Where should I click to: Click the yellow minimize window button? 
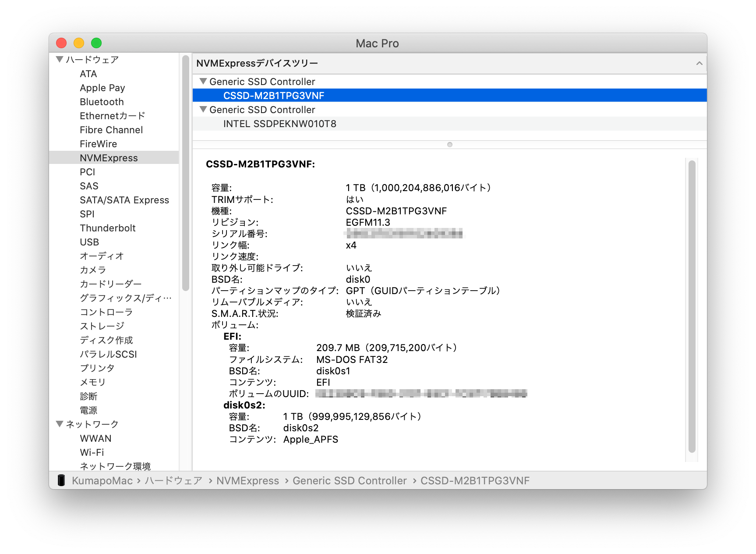point(79,43)
